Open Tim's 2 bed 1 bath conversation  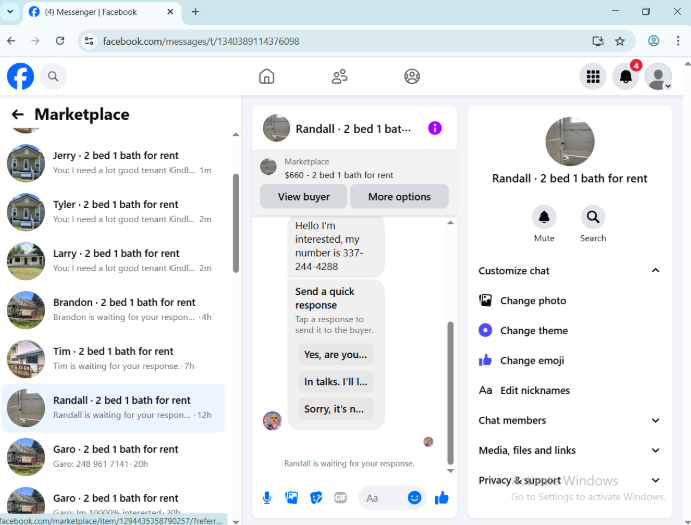[x=113, y=359]
